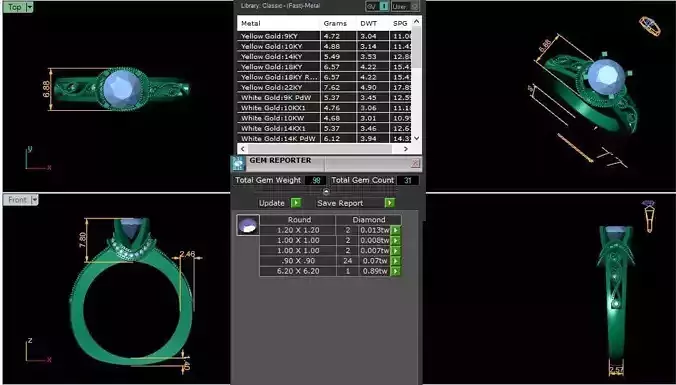This screenshot has width=676, height=385.
Task: Sort by the DWT column header
Action: [x=373, y=23]
